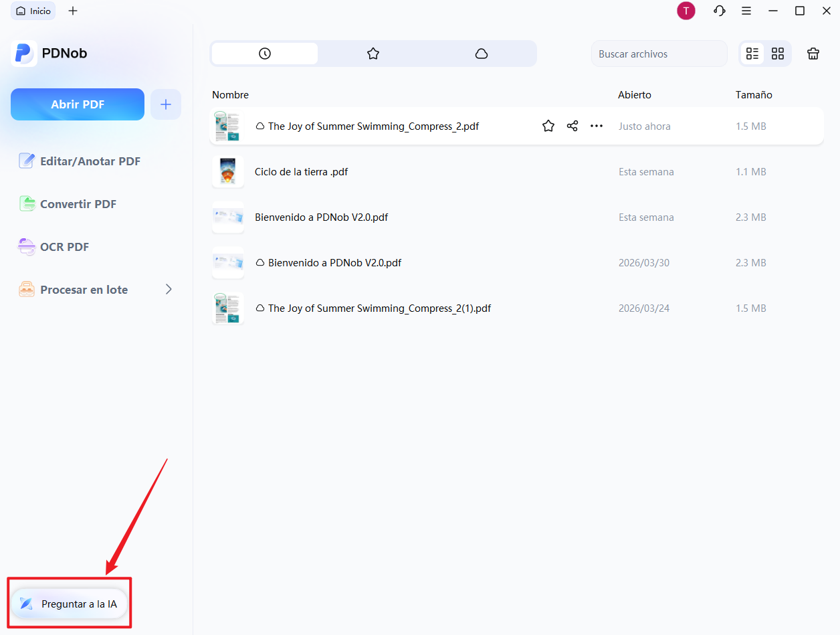Click Procesar en lote toolbox icon
The width and height of the screenshot is (840, 635).
pos(27,289)
